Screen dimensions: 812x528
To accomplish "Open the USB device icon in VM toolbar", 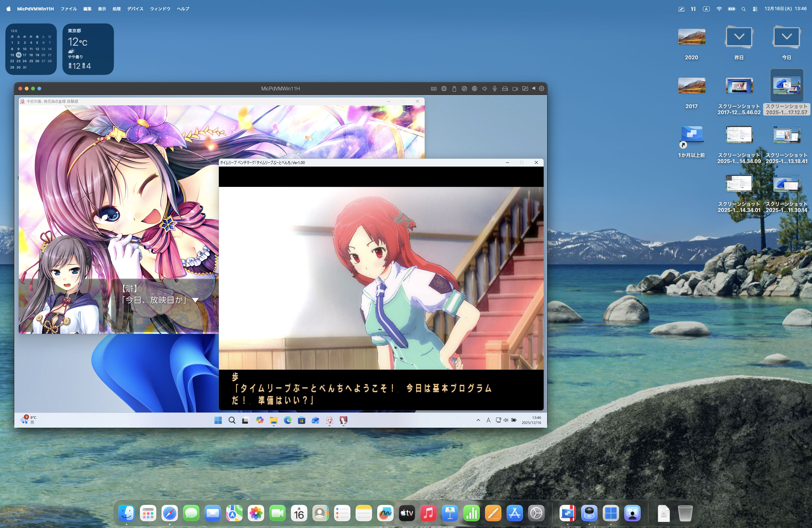I will [454, 89].
